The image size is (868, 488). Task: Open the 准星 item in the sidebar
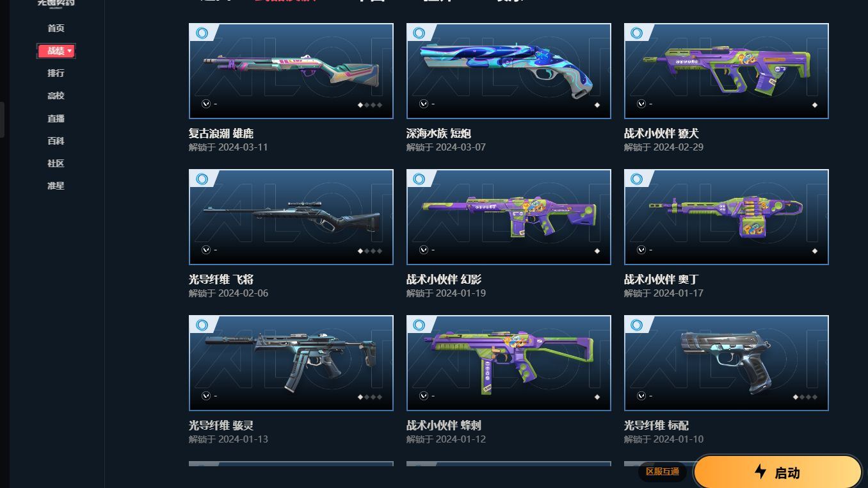56,186
